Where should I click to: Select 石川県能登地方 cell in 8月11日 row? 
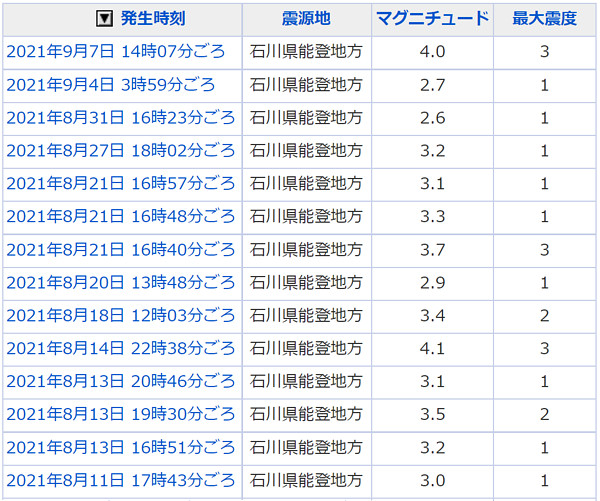(x=307, y=481)
